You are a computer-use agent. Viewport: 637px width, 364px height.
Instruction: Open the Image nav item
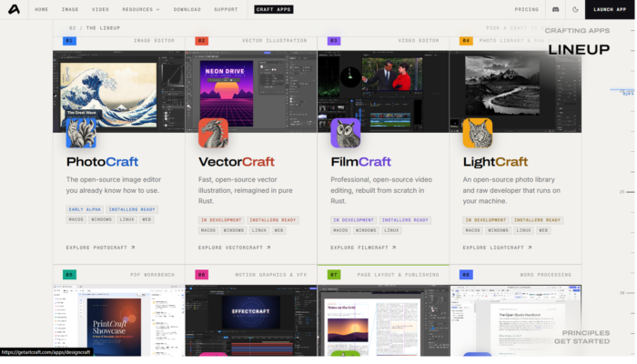(x=70, y=9)
